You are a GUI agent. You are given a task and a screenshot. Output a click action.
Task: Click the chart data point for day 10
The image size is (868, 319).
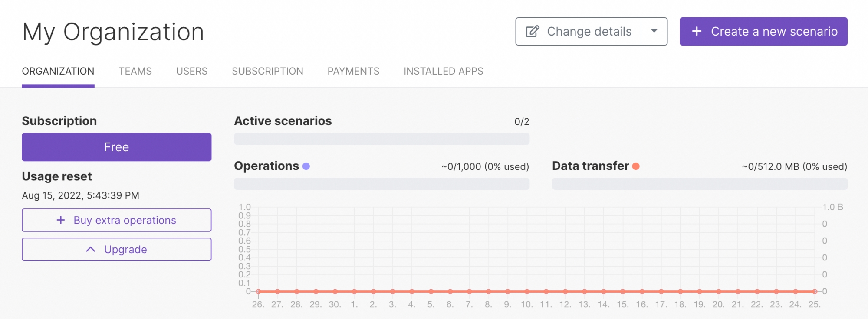[x=527, y=291]
